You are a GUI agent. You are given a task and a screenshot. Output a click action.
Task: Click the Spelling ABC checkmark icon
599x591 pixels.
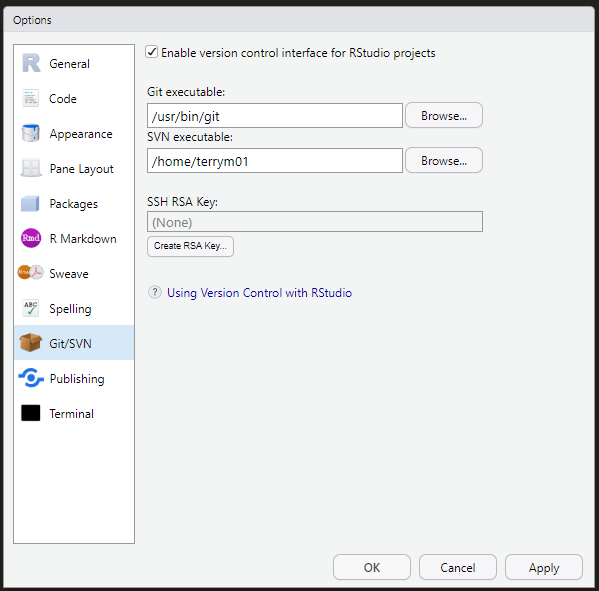31,308
